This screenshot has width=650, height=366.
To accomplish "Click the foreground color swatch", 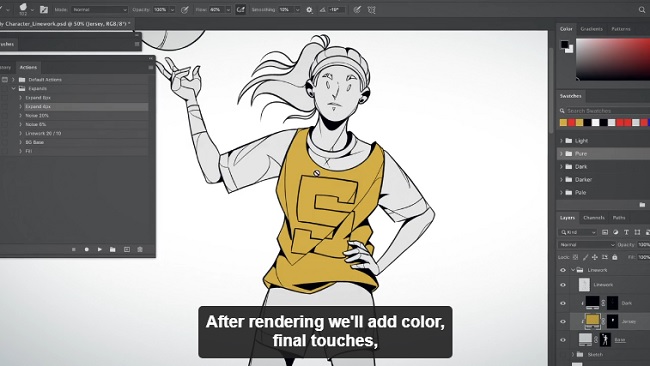I will click(x=564, y=44).
